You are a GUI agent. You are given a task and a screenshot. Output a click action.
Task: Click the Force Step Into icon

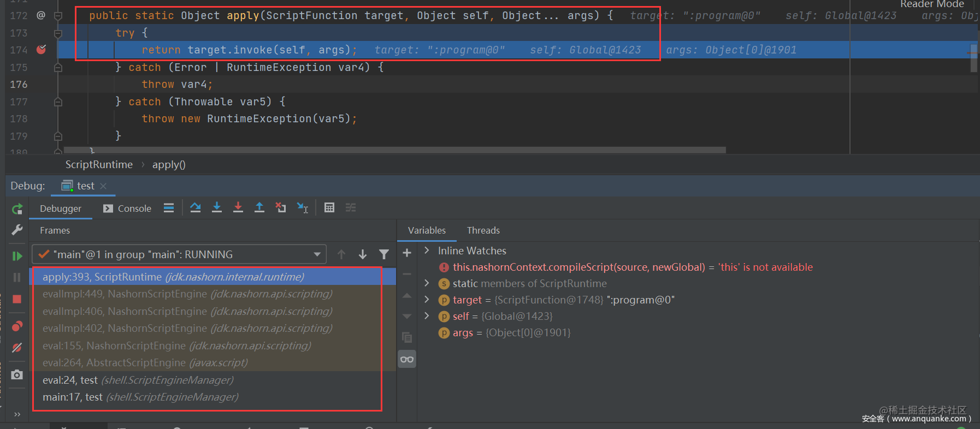pyautogui.click(x=238, y=207)
